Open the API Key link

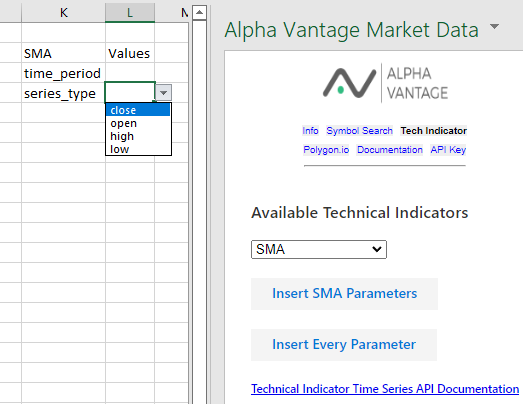(x=448, y=150)
